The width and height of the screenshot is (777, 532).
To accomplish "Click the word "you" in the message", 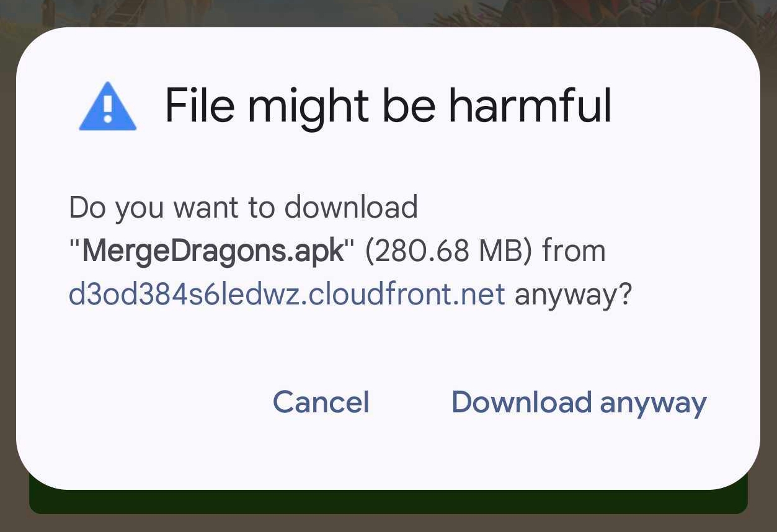I will pos(138,209).
